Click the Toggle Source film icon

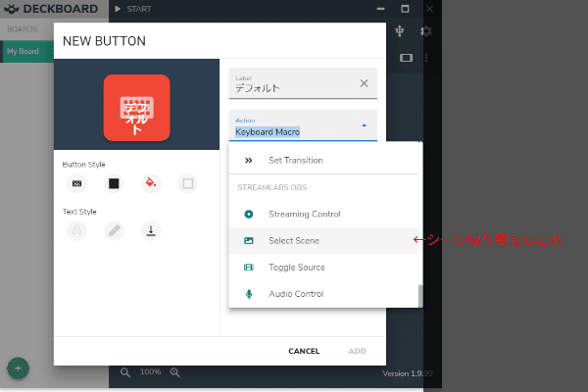[x=248, y=268]
